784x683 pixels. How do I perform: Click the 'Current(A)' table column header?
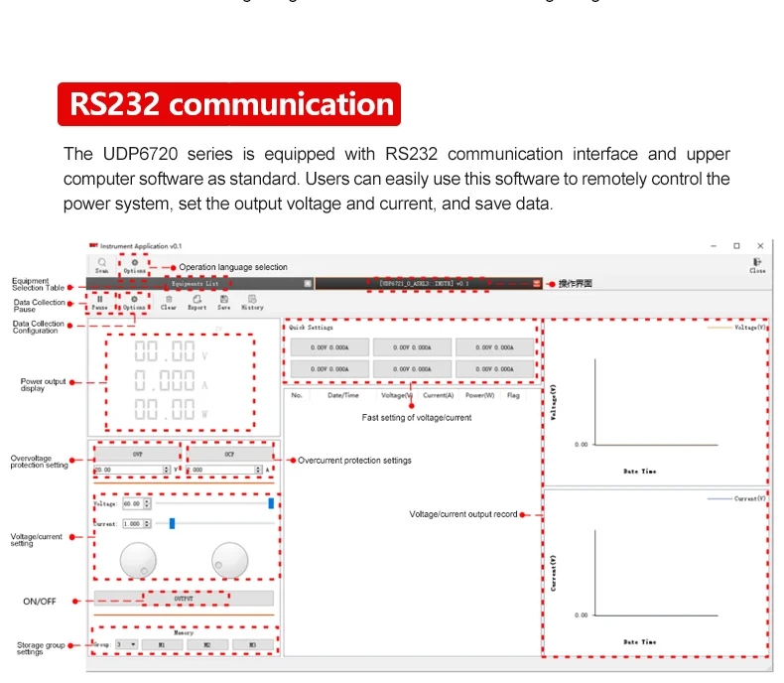(439, 395)
